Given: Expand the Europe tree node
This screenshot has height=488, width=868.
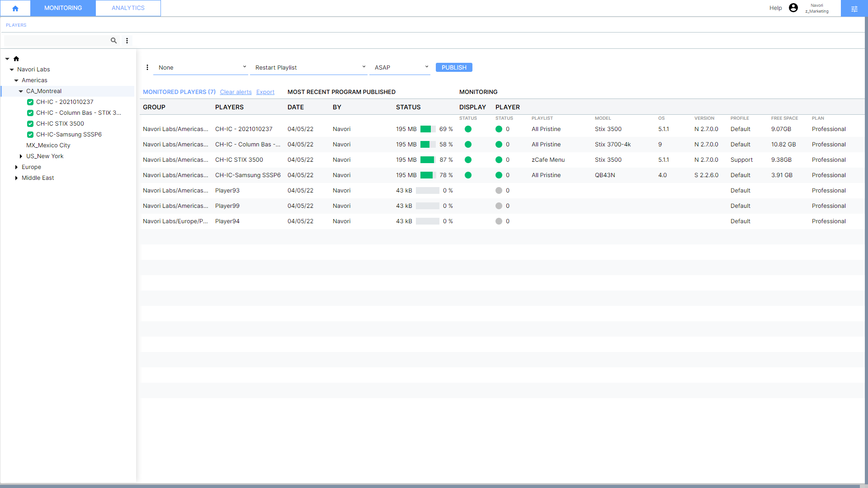Looking at the screenshot, I should (x=16, y=167).
